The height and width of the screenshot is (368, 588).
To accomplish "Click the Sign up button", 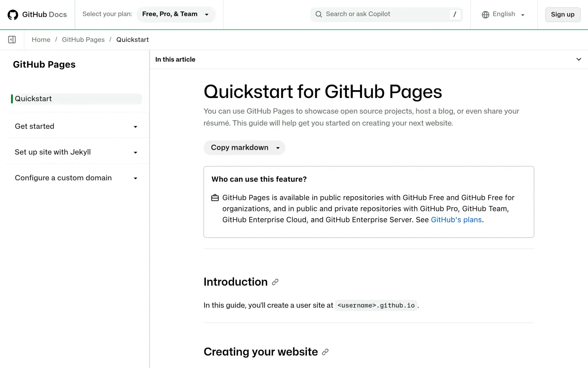I will (563, 14).
